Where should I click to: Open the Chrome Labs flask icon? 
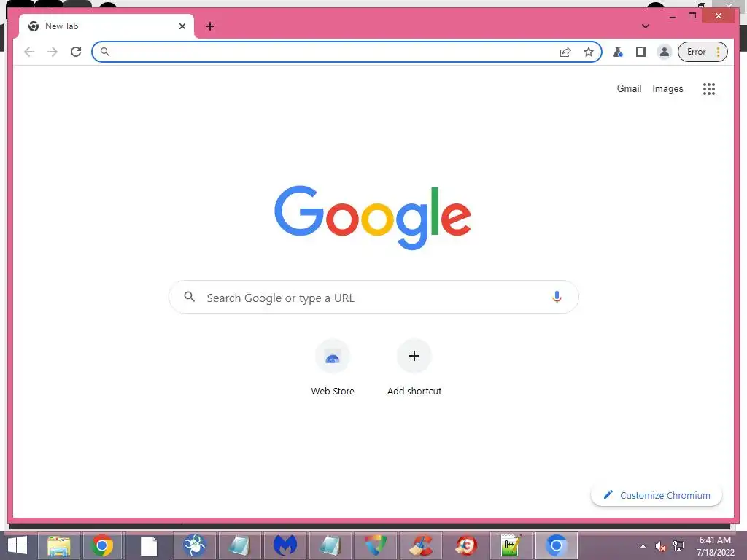618,52
